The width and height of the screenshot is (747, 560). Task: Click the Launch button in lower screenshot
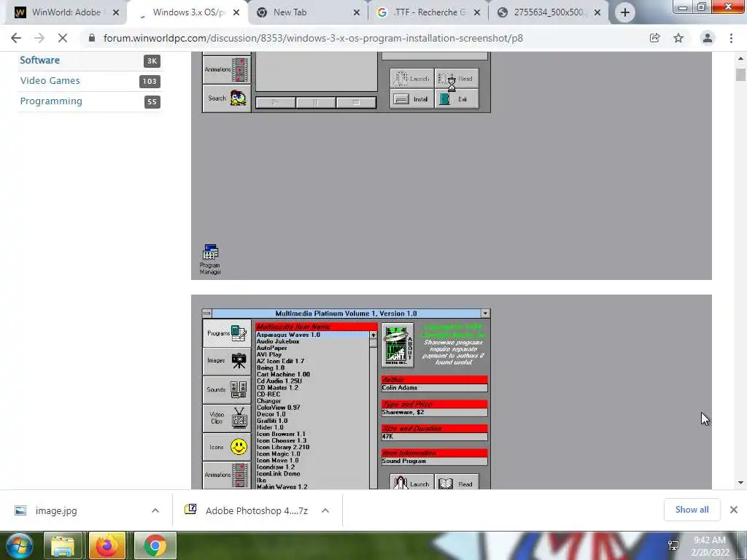[411, 482]
